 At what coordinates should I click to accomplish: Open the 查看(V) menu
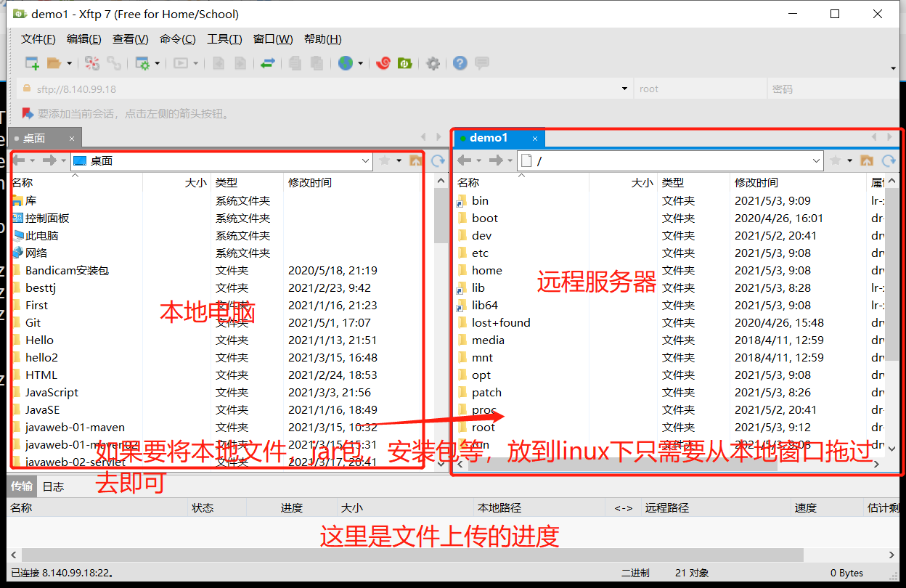point(131,39)
